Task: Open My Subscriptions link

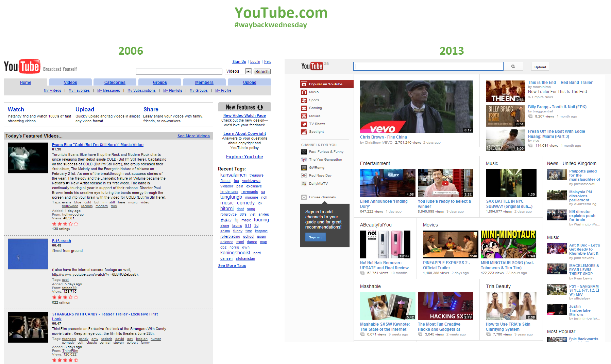Action: coord(141,91)
